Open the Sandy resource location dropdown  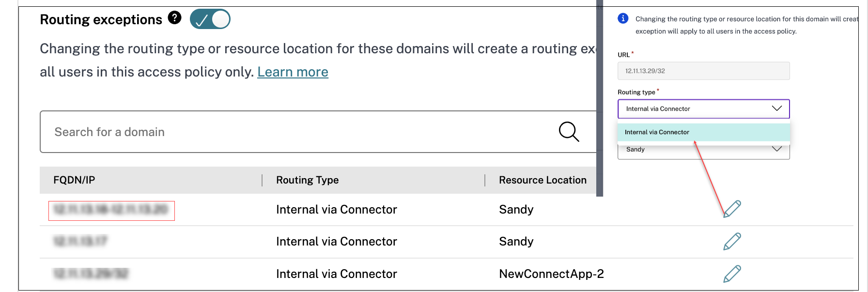pyautogui.click(x=703, y=150)
